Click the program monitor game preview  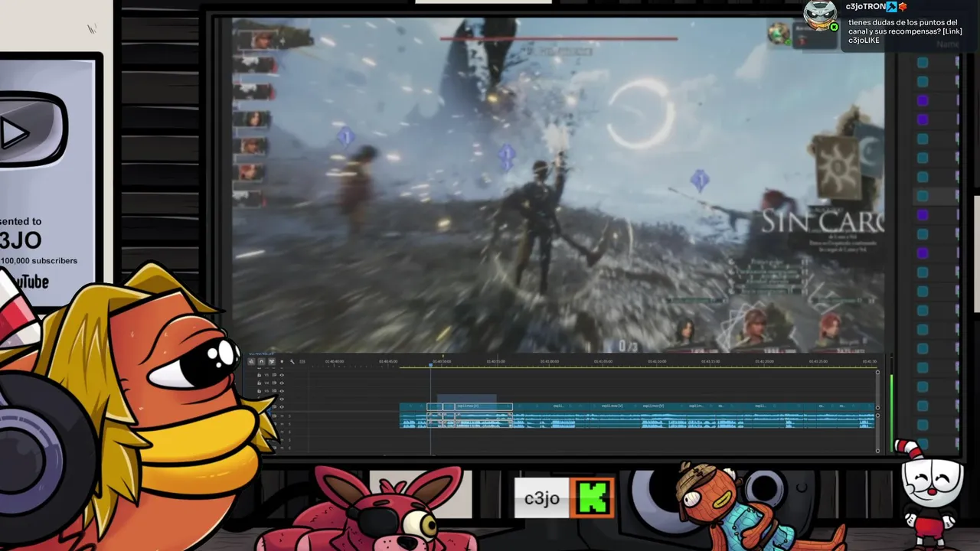(558, 184)
